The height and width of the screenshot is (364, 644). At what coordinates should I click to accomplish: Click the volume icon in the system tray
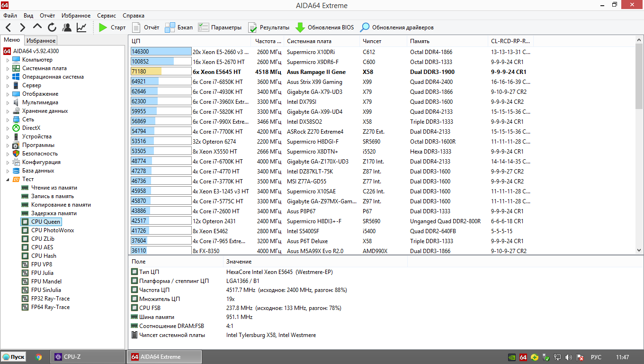(569, 357)
